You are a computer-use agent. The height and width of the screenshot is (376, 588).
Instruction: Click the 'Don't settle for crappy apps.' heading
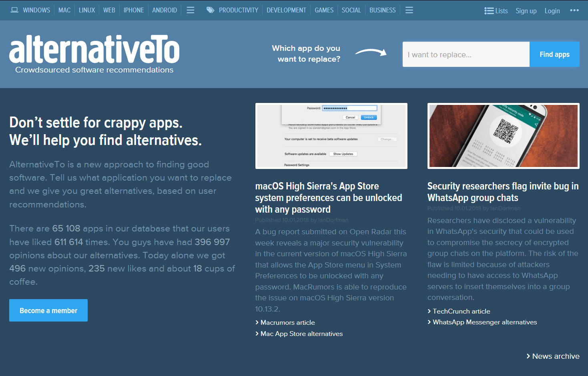(x=96, y=123)
